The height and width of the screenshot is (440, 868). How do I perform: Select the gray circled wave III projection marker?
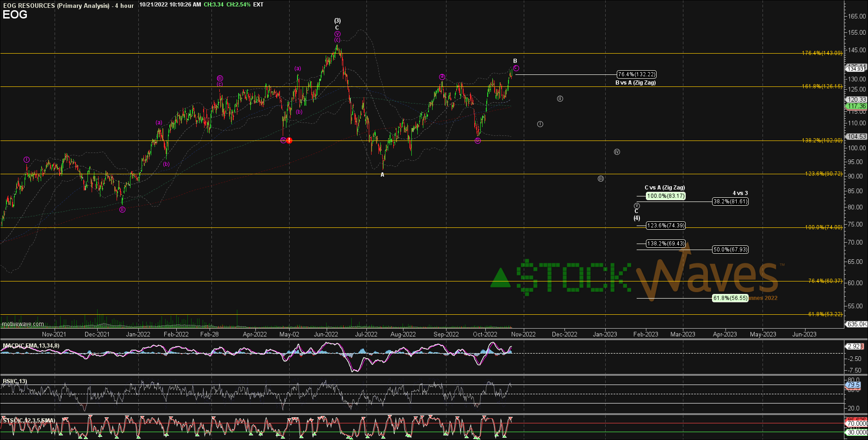(x=601, y=178)
